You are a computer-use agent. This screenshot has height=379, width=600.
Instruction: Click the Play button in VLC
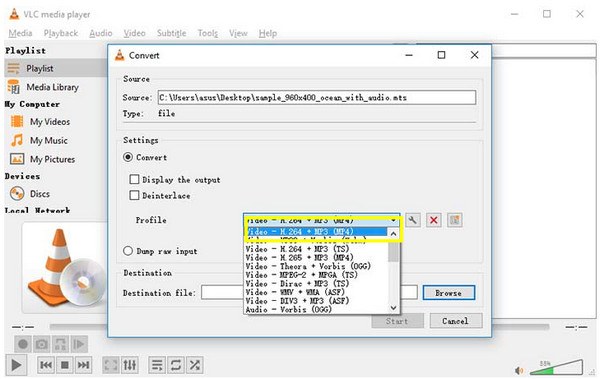16,365
